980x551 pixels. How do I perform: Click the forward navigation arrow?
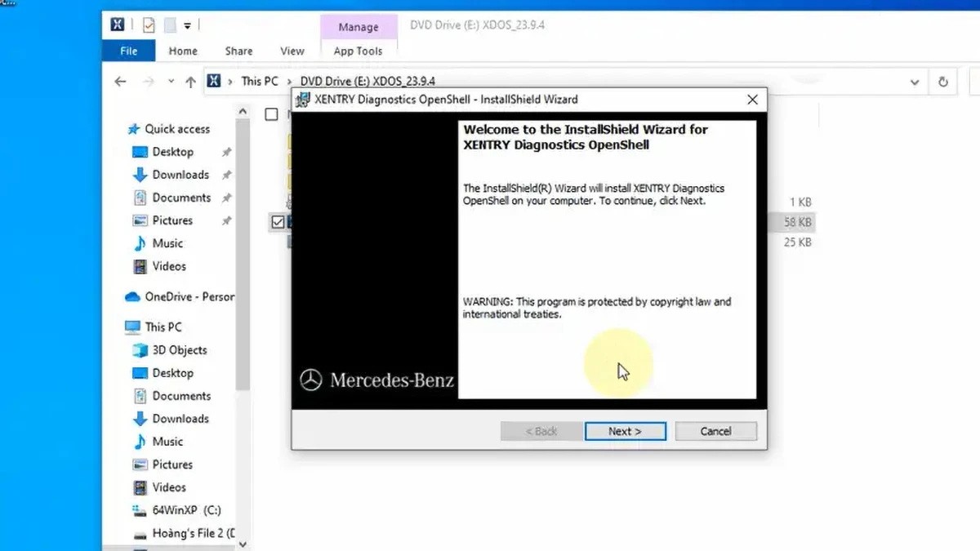149,82
